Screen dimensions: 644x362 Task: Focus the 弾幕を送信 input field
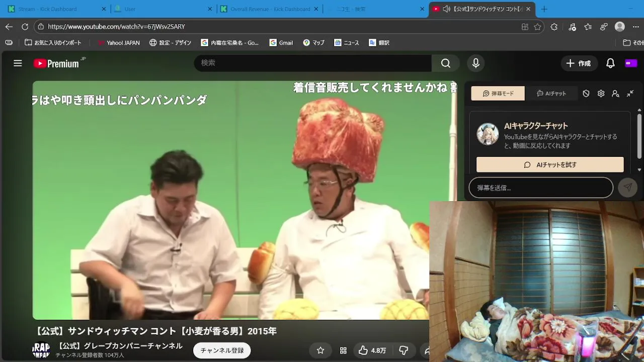(x=541, y=188)
